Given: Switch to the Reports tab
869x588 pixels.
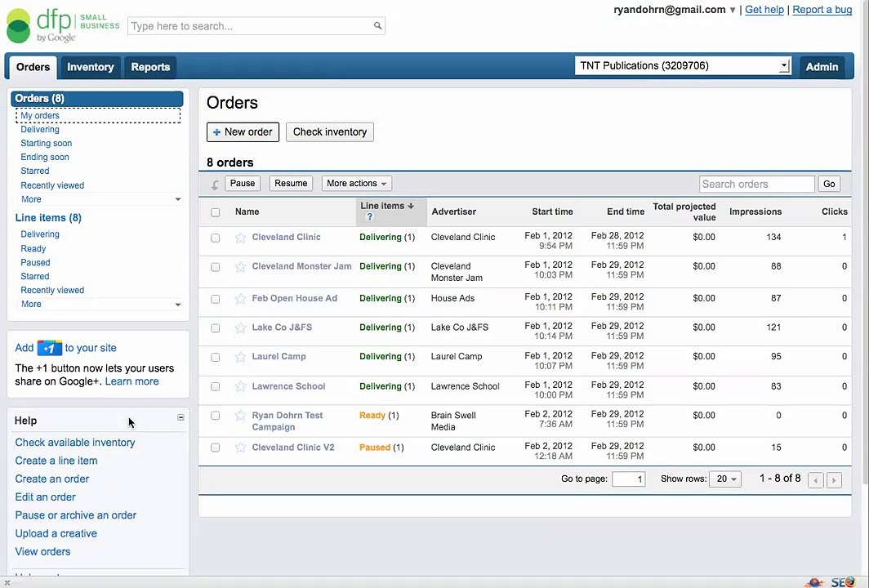Looking at the screenshot, I should tap(150, 67).
